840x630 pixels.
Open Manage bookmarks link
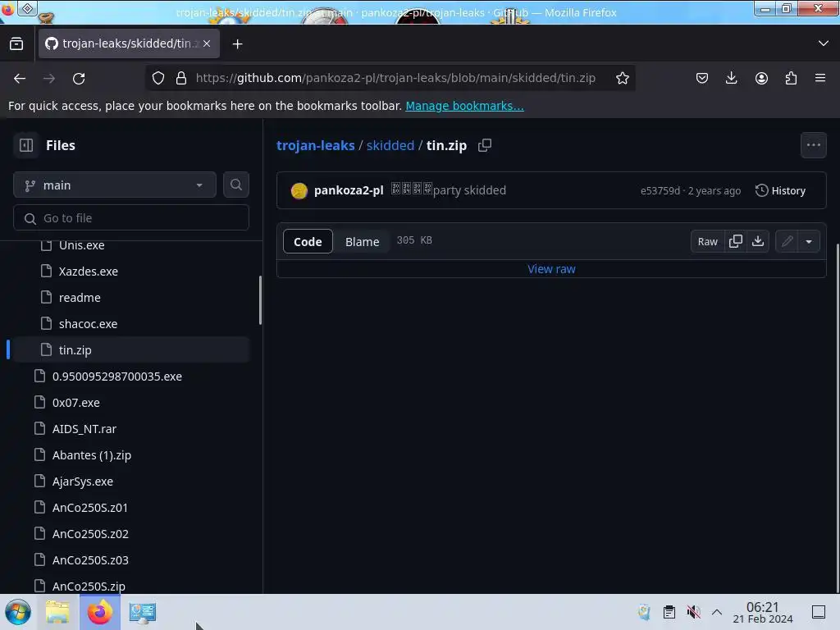[464, 106]
